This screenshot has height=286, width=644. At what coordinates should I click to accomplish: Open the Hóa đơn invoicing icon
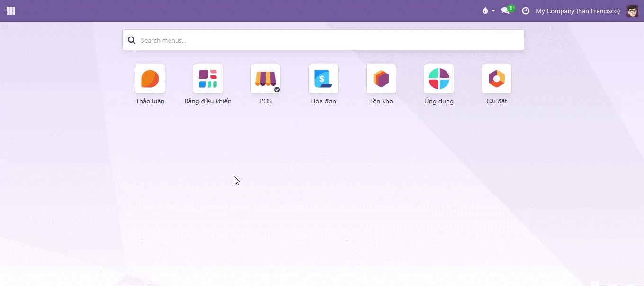[x=323, y=79]
